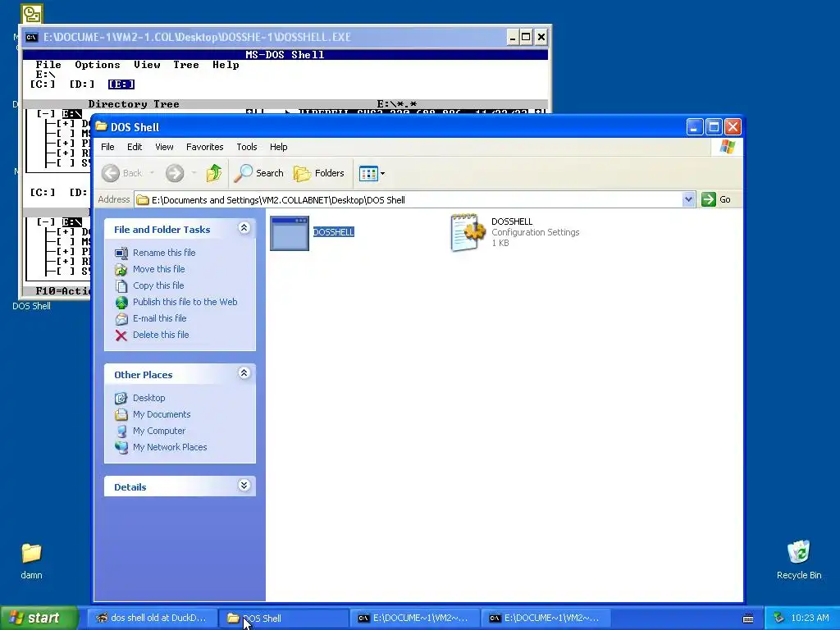
Task: Click the folder icon in DOS Shell title bar
Action: coord(101,126)
